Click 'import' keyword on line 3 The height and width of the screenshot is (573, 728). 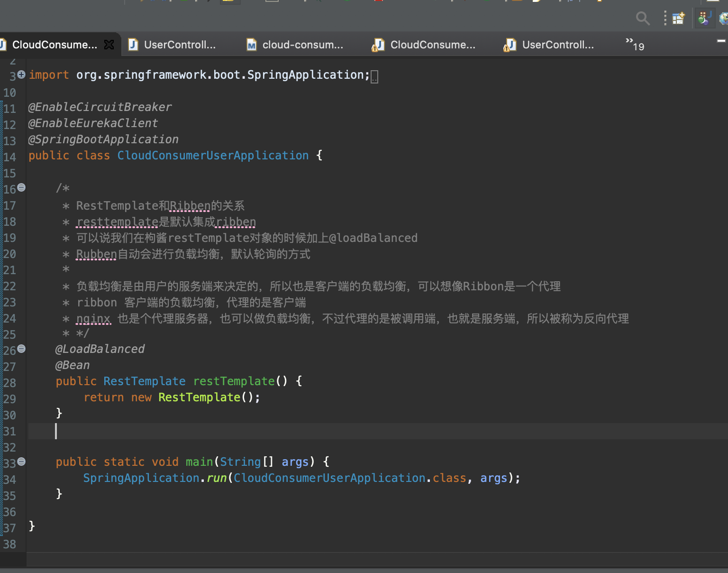tap(49, 75)
